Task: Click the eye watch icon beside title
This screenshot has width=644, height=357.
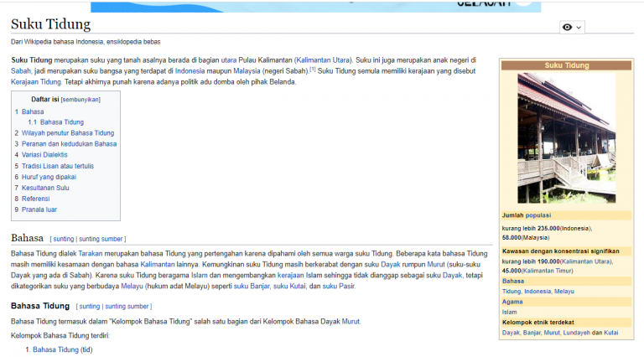Action: coord(567,27)
